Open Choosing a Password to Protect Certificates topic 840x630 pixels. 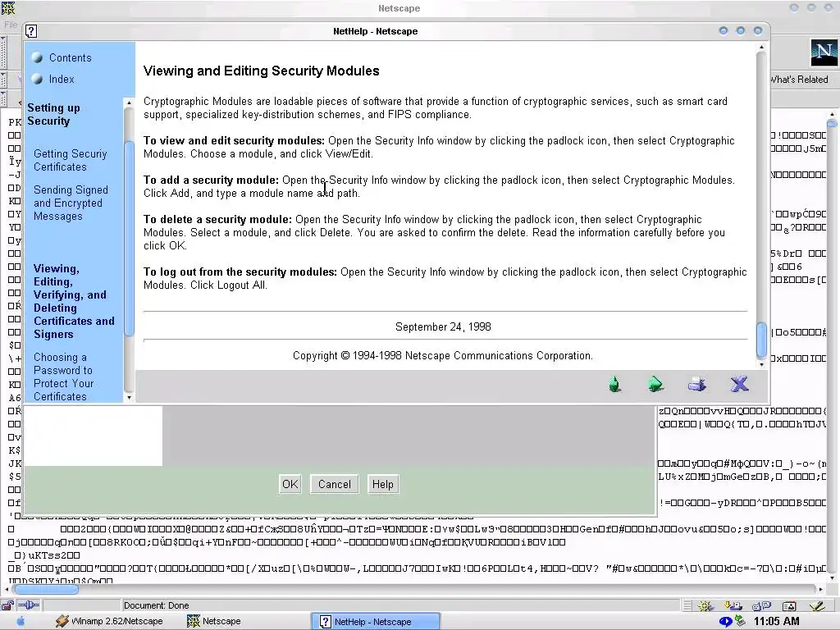click(63, 377)
